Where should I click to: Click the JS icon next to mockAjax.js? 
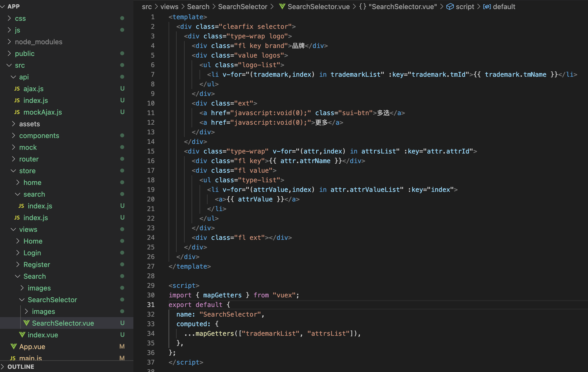[x=17, y=112]
